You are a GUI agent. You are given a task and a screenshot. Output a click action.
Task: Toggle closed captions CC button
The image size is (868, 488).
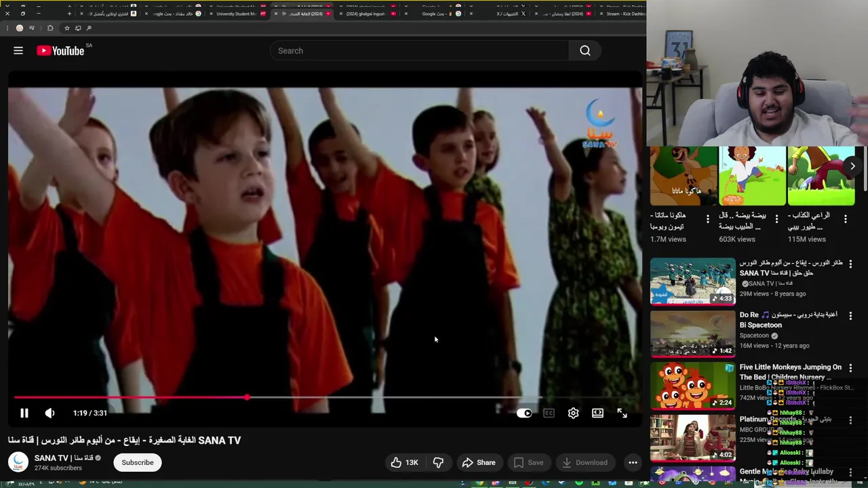point(549,413)
